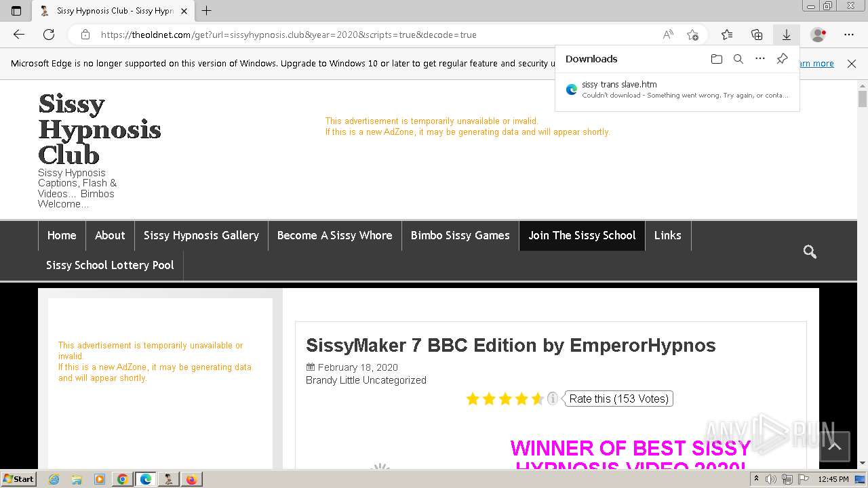The image size is (868, 488).
Task: Open Internet Explorer from the taskbar
Action: [54, 479]
